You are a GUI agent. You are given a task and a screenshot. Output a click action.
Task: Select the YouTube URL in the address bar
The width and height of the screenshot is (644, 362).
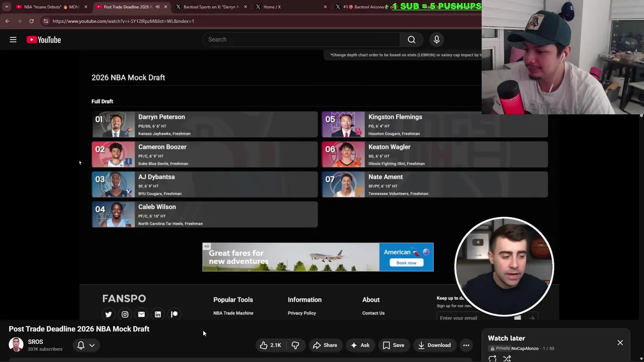123,21
